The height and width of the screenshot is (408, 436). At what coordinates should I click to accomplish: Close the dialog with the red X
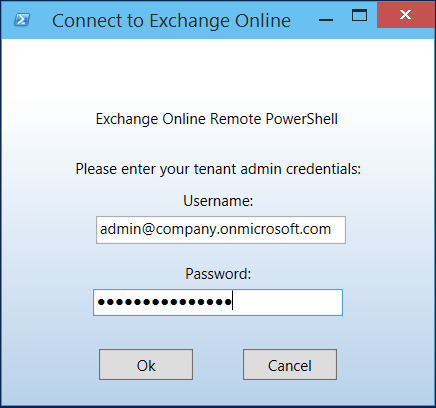pyautogui.click(x=405, y=15)
